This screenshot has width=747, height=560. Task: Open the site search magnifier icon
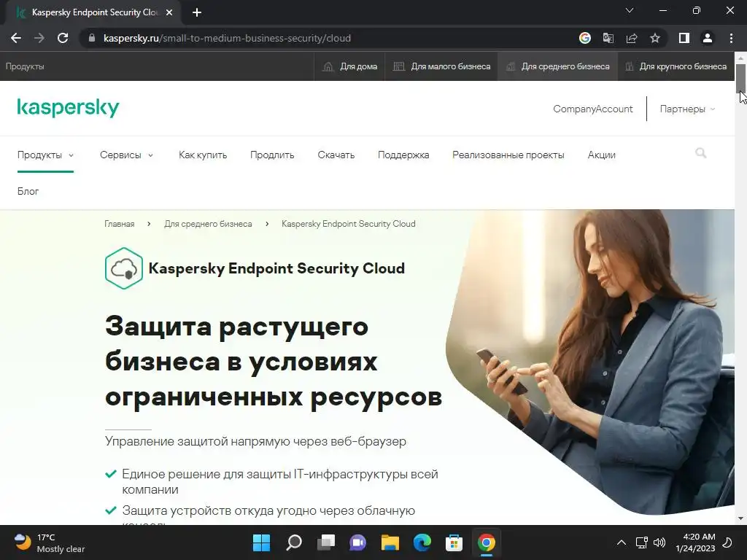click(701, 153)
